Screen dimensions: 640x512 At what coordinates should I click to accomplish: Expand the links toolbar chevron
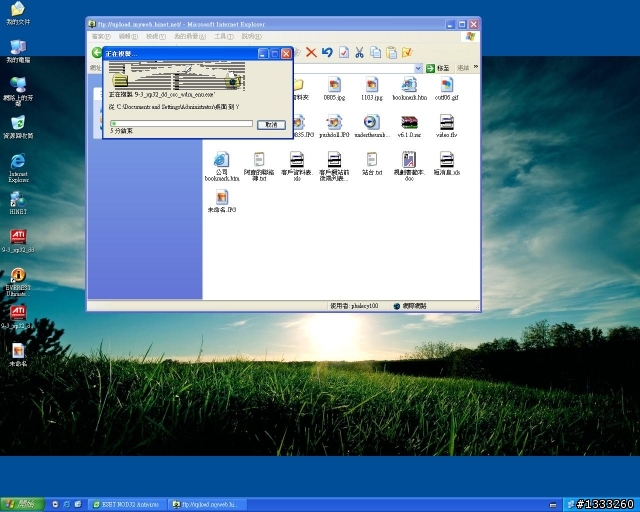(476, 67)
